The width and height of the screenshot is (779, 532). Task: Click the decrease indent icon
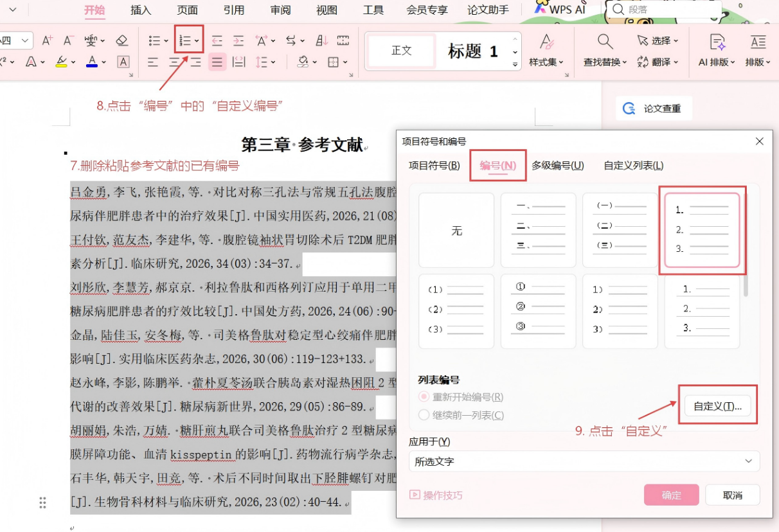tap(217, 40)
